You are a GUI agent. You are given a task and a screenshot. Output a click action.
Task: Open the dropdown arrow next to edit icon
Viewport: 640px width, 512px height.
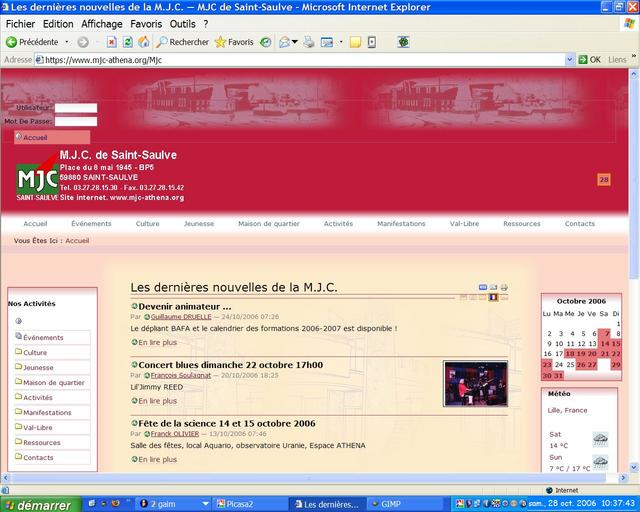(341, 42)
